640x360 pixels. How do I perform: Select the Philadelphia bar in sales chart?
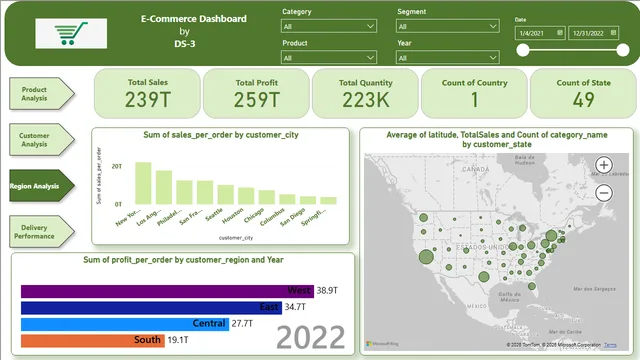pos(184,192)
